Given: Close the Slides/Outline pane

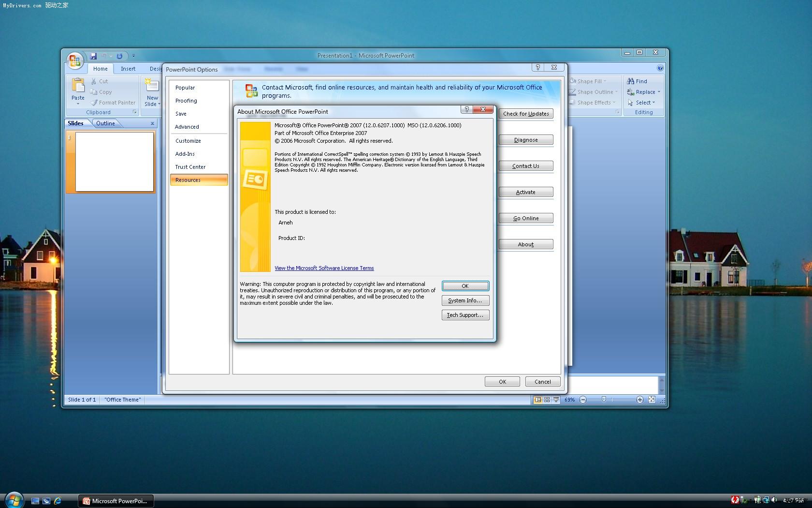Looking at the screenshot, I should (152, 123).
